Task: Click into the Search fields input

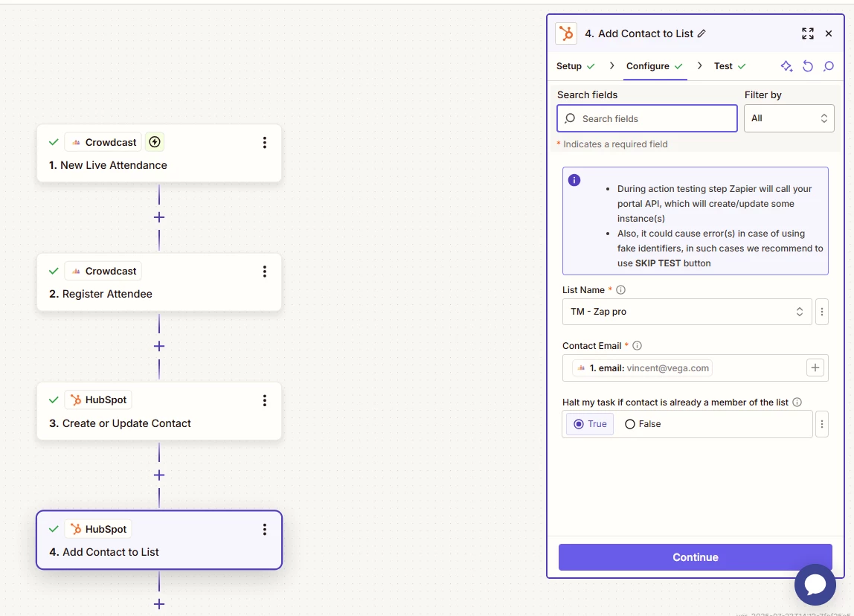Action: [x=647, y=118]
